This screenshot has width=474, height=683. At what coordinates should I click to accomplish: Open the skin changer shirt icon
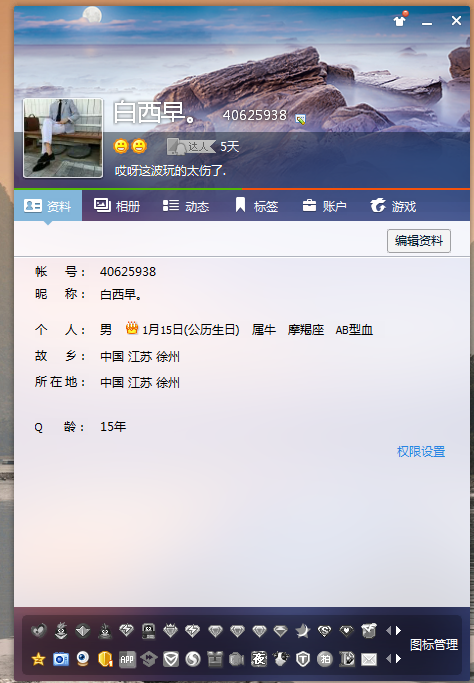click(x=400, y=20)
